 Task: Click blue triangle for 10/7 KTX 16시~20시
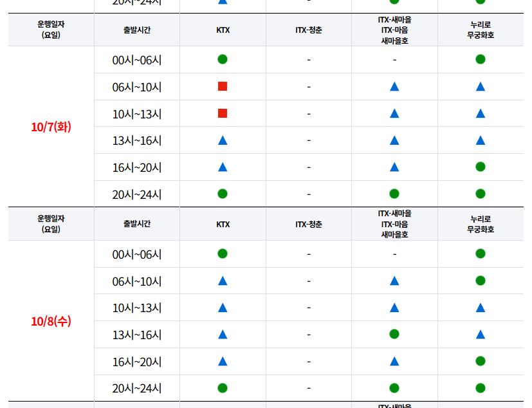tap(223, 167)
